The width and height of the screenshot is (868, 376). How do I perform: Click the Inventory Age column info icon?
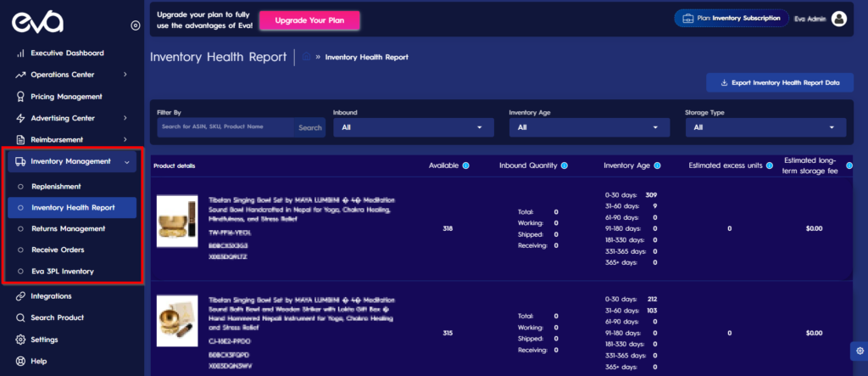click(x=657, y=166)
